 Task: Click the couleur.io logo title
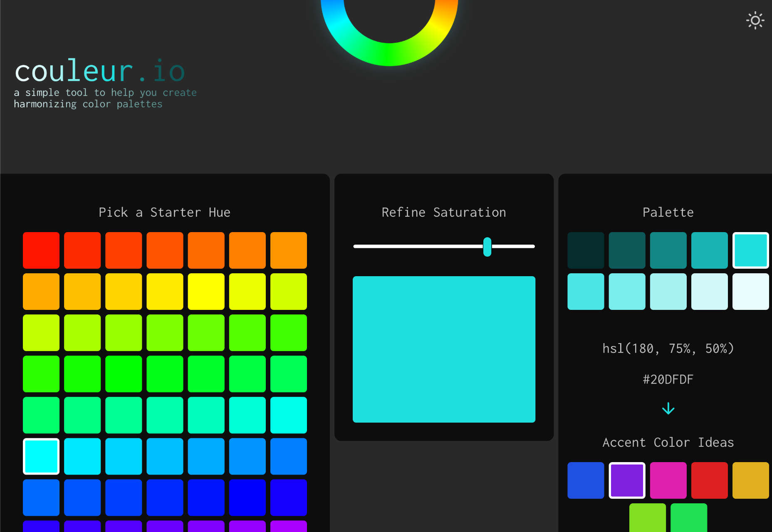click(x=100, y=71)
